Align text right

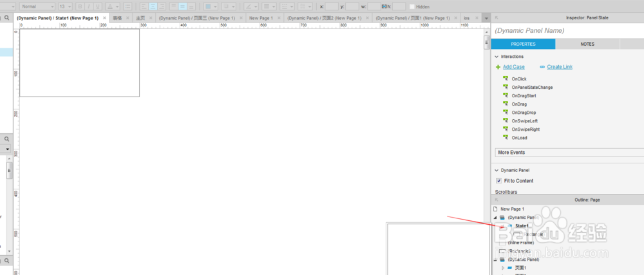tap(162, 6)
